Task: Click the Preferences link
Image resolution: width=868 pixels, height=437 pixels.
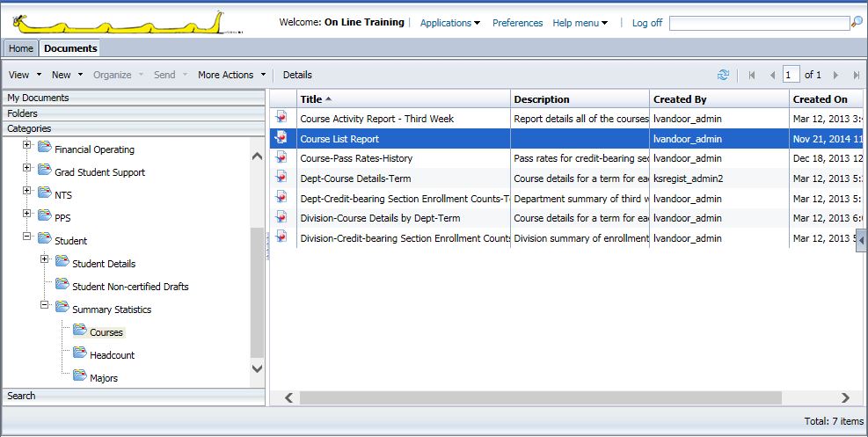Action: point(518,23)
